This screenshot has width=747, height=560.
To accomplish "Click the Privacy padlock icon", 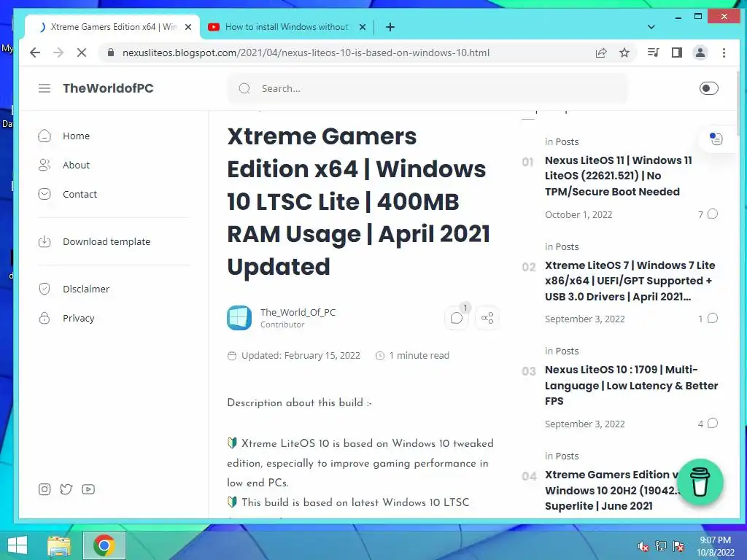I will [x=44, y=318].
